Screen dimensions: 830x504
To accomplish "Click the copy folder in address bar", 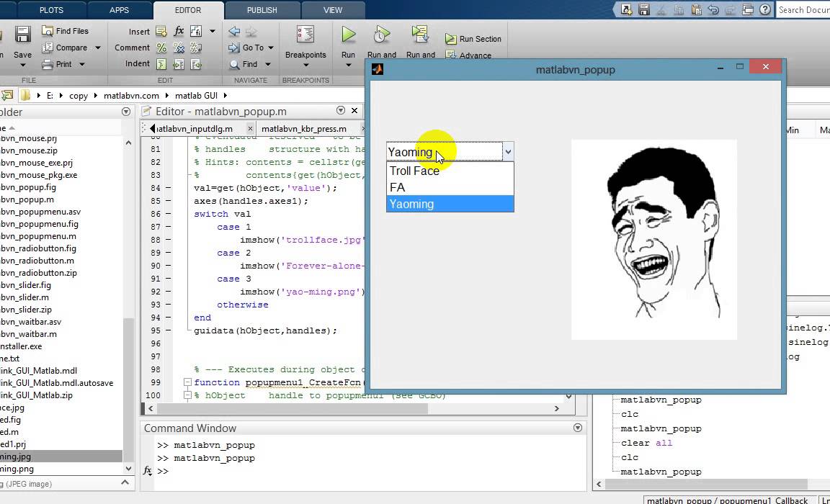I will [x=79, y=96].
